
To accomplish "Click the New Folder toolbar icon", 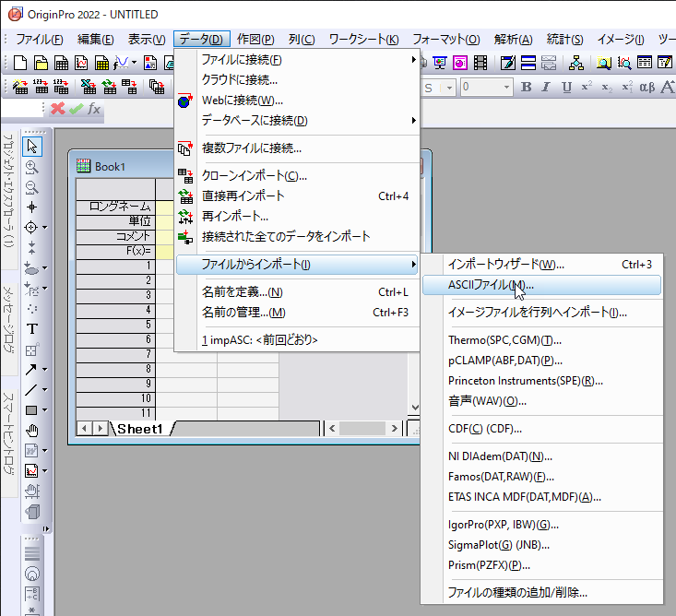I will 41,63.
